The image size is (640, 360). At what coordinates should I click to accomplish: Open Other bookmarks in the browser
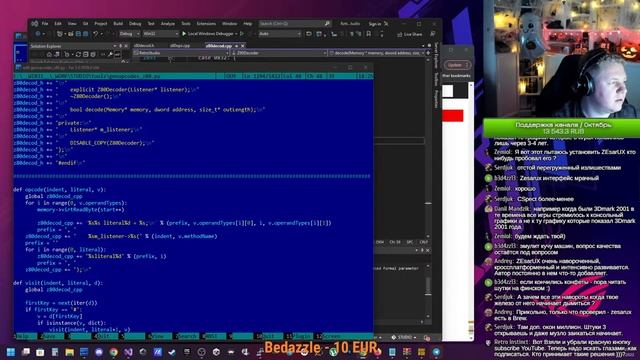click(x=456, y=76)
